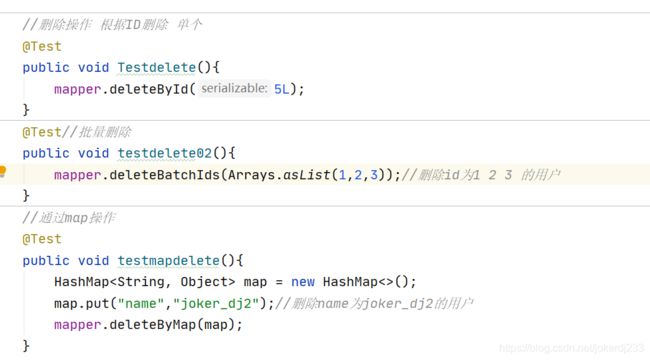Click the csdn blog watermark link

[x=572, y=348]
